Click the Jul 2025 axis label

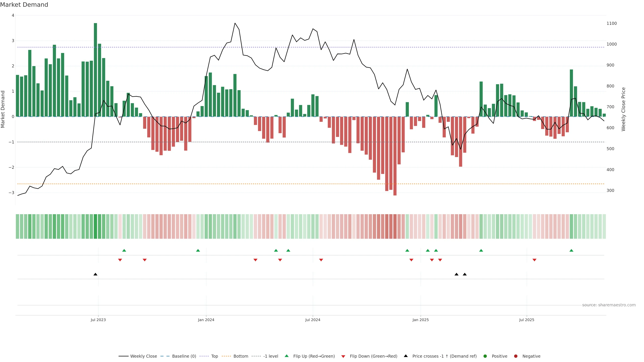point(526,320)
